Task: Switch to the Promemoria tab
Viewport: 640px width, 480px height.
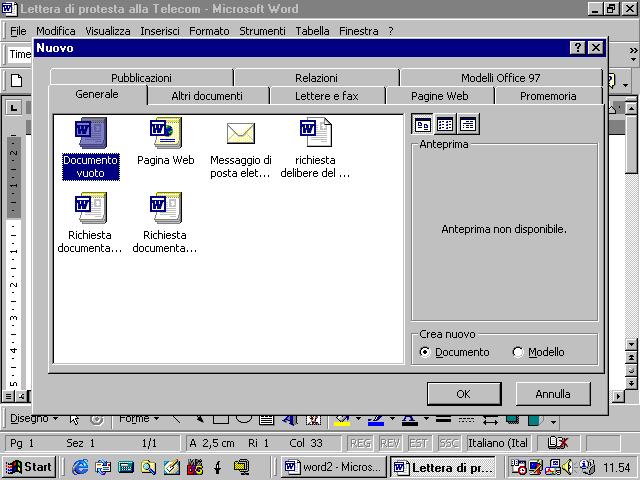Action: [548, 96]
